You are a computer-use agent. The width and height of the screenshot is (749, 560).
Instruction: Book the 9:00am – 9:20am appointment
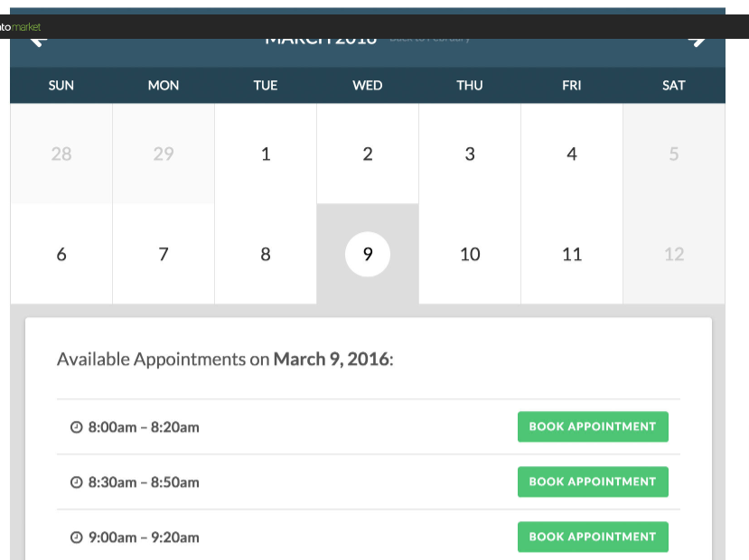coord(593,537)
